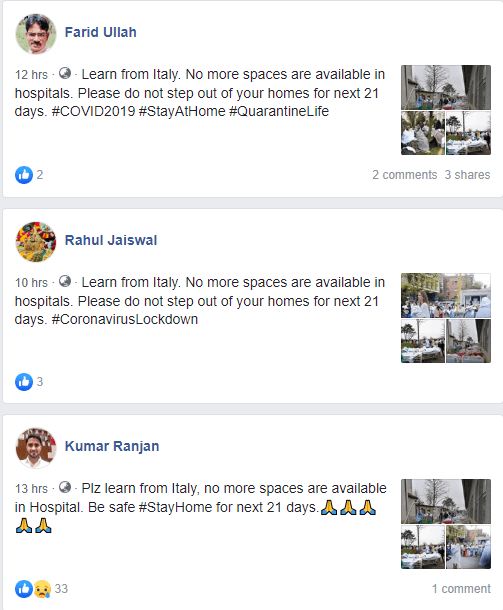Click the like icon on Farid Ullah's post

tap(24, 175)
